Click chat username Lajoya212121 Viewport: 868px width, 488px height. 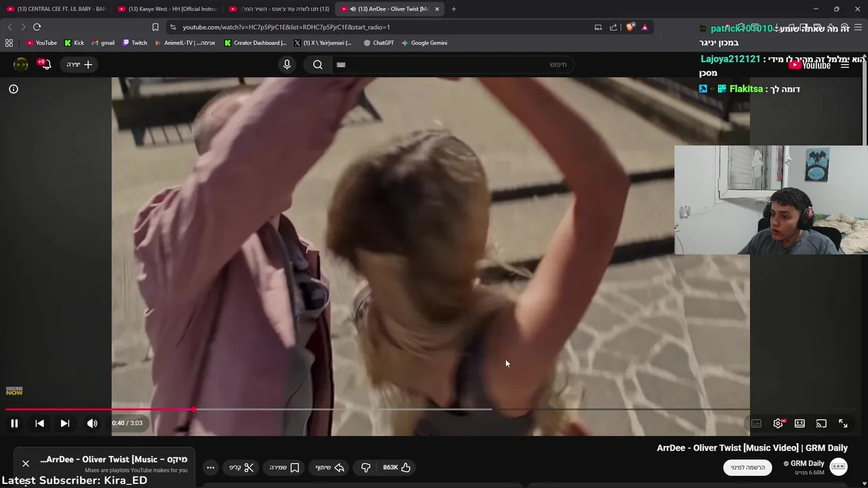point(730,59)
